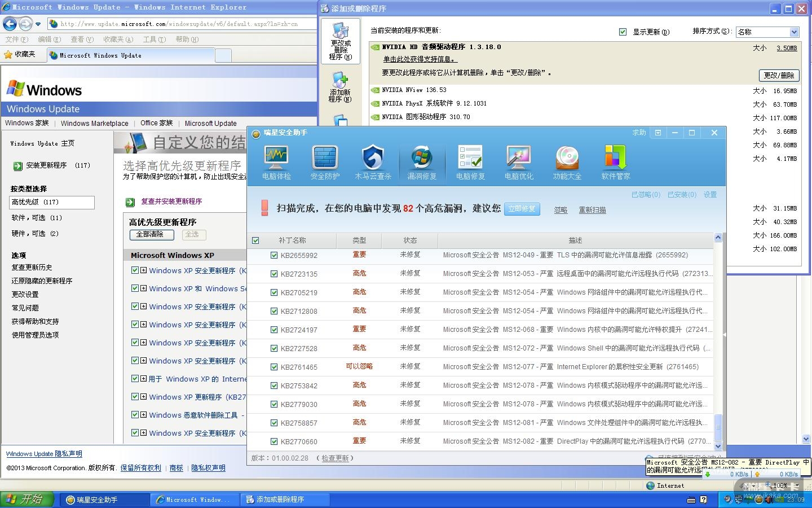Open the 软件管家 software manager icon
This screenshot has height=508, width=812.
[616, 163]
